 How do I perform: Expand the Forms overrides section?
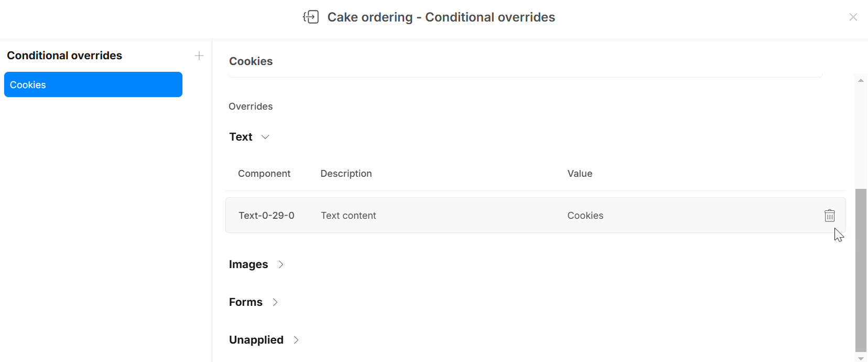coord(275,302)
